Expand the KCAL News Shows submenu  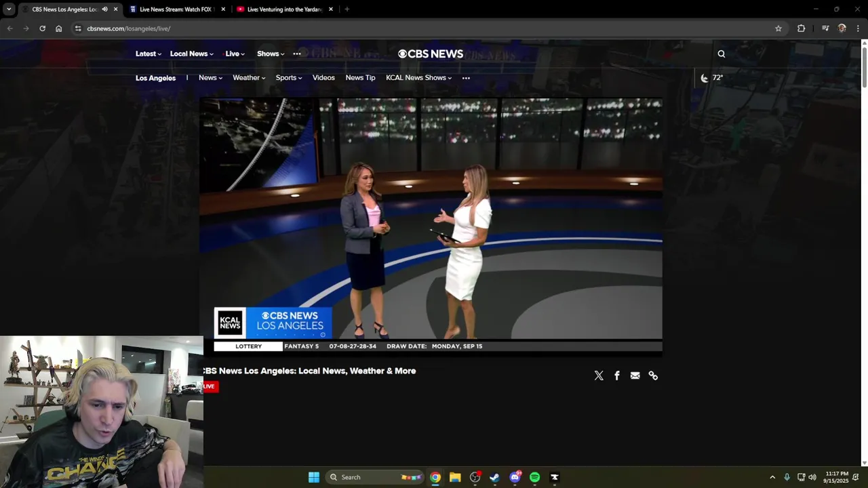(419, 78)
